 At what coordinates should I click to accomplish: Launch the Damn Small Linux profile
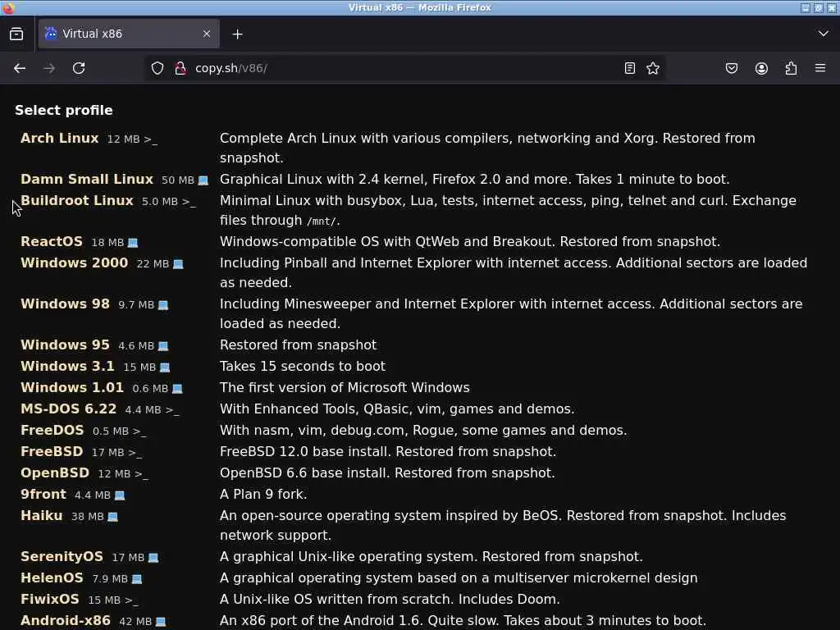pos(87,179)
